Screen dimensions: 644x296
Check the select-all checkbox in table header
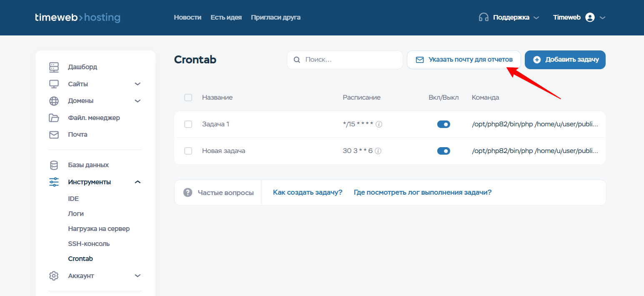(x=188, y=98)
